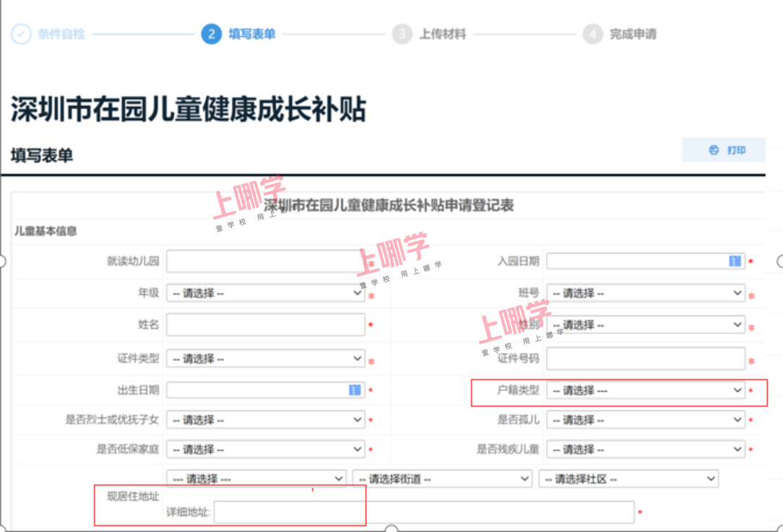Expand the 班号 dropdown list
Viewport: 783px width, 532px height.
click(x=645, y=293)
